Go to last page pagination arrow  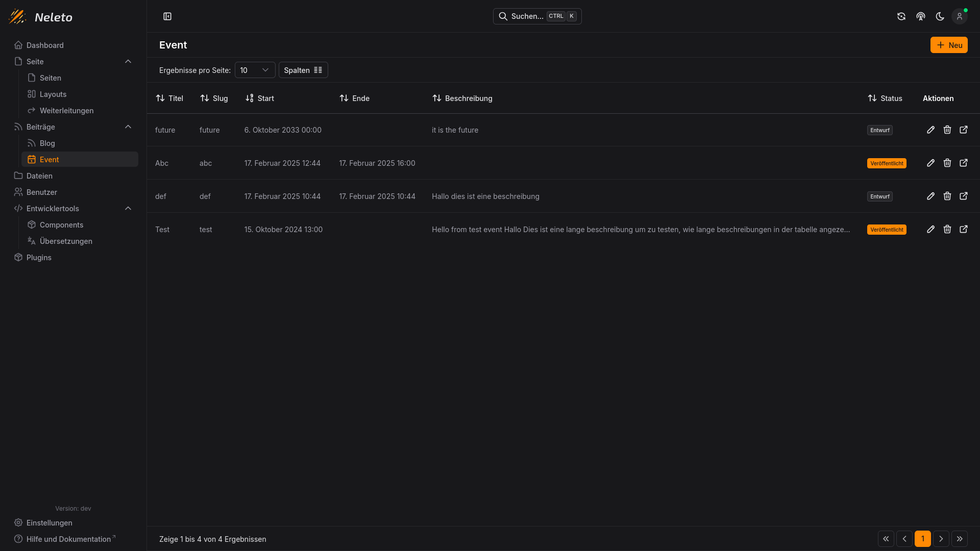960,539
